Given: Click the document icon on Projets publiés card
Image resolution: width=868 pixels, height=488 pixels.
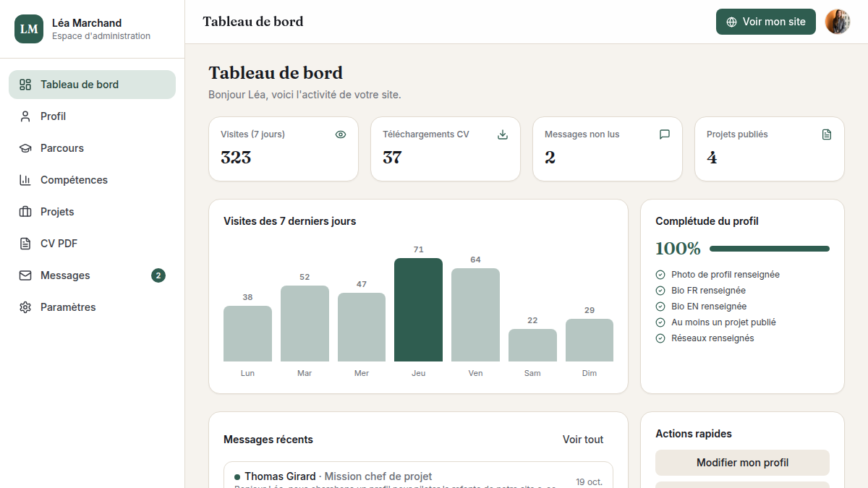Looking at the screenshot, I should click(x=827, y=134).
